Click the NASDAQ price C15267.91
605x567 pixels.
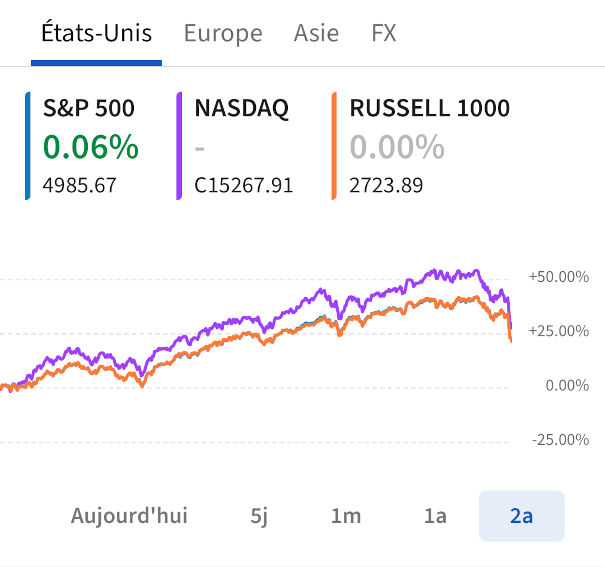pos(243,185)
